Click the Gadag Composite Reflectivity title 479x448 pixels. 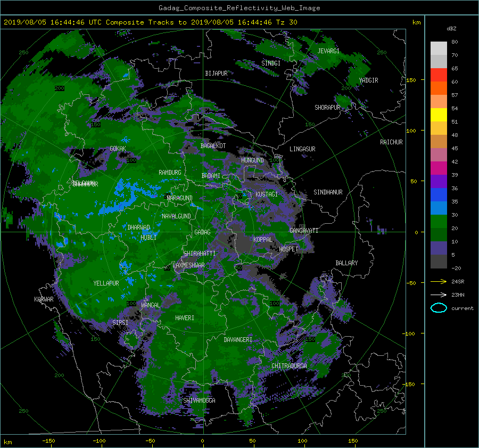pos(239,8)
